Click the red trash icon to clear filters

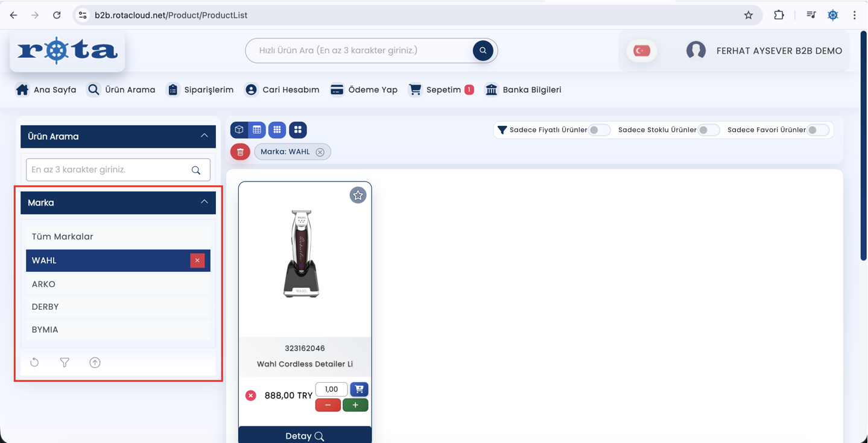[240, 152]
